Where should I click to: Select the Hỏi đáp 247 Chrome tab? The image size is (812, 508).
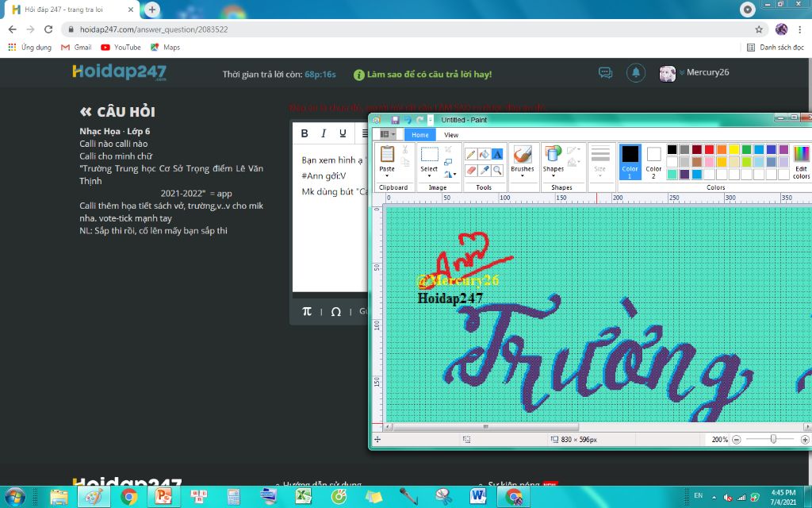click(72, 10)
